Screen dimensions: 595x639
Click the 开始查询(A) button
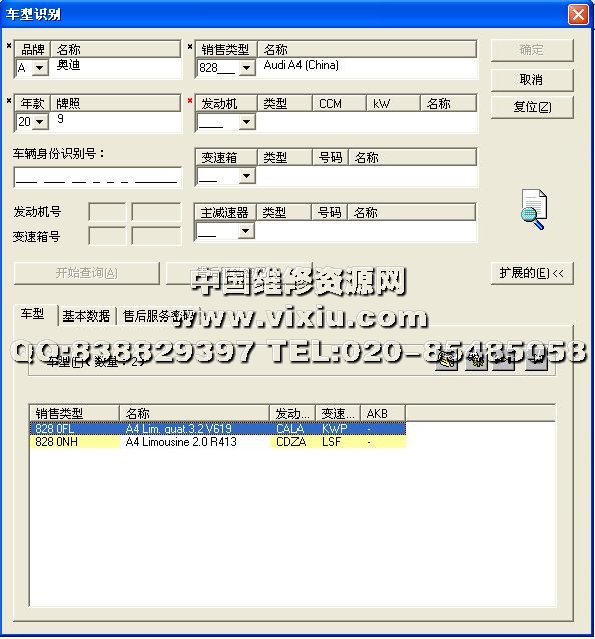86,273
